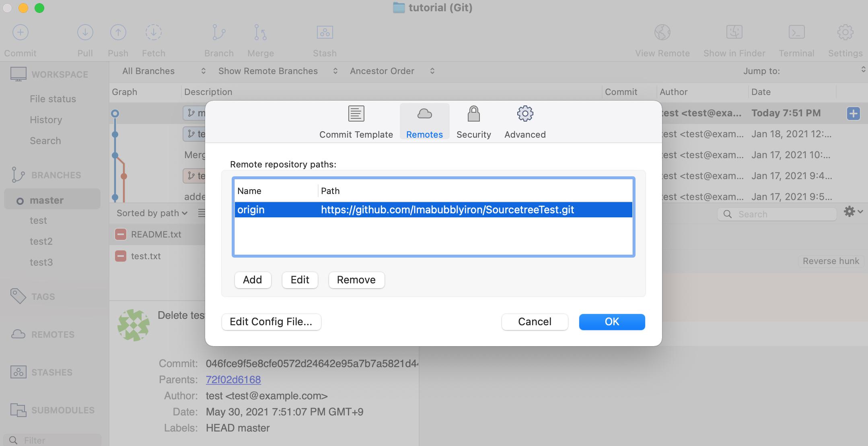Open View Remote globe icon
The width and height of the screenshot is (868, 446).
click(662, 33)
